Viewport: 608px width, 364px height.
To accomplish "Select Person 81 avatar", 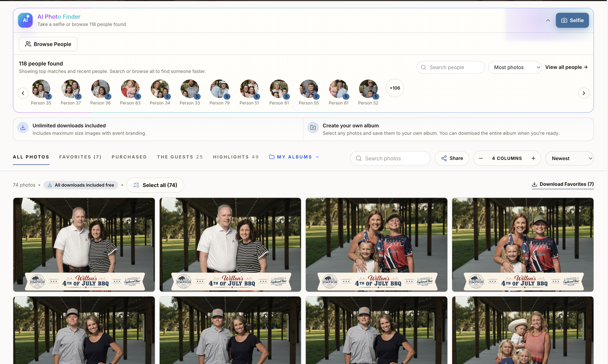I will (x=339, y=89).
